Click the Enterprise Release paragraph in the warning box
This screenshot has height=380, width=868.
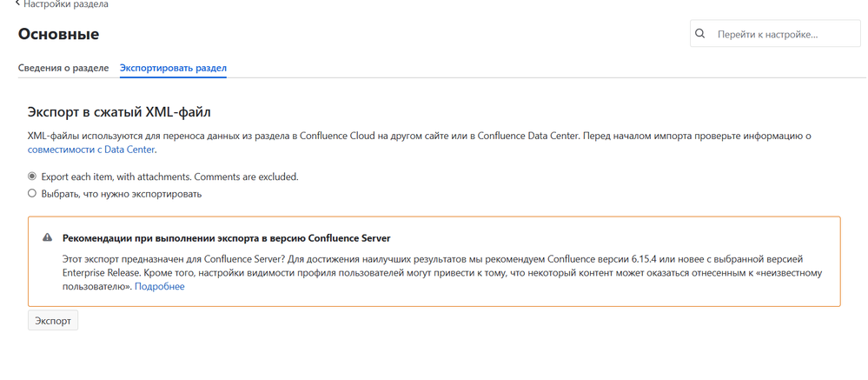pyautogui.click(x=442, y=273)
